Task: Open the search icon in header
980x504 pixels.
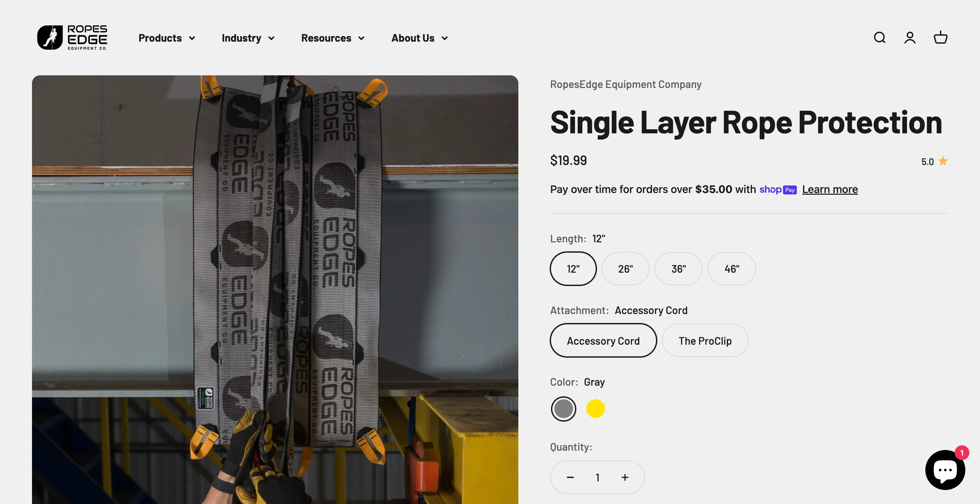Action: (879, 38)
